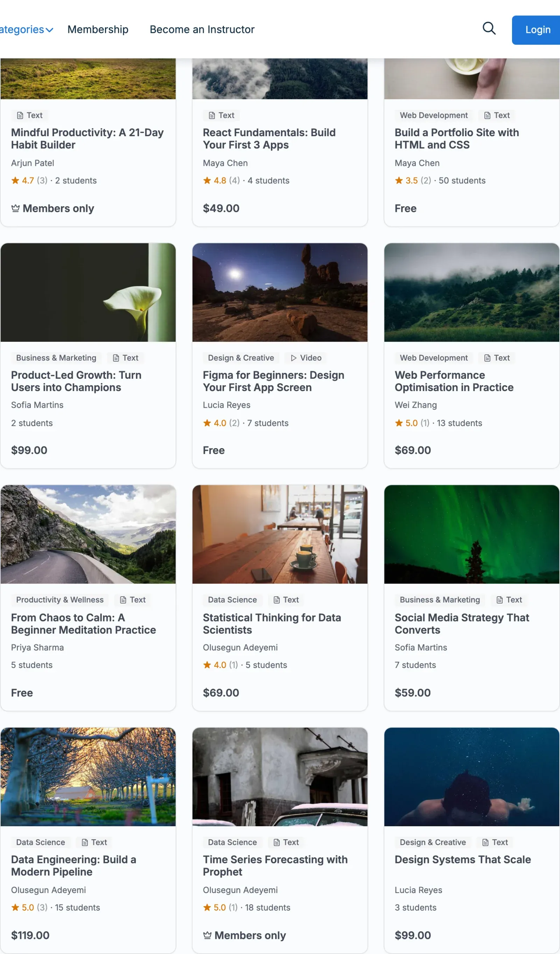Click the crown icon on Mindful Productivity card
This screenshot has height=954, width=560.
pyautogui.click(x=15, y=208)
